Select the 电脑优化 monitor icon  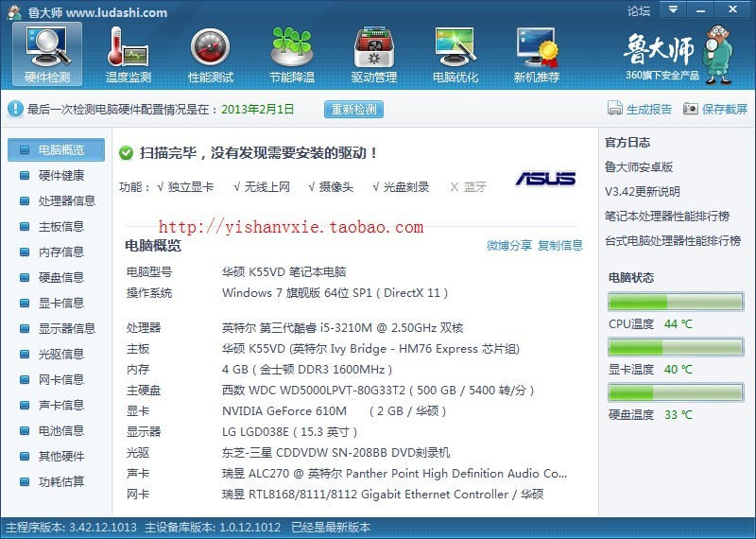coord(455,47)
